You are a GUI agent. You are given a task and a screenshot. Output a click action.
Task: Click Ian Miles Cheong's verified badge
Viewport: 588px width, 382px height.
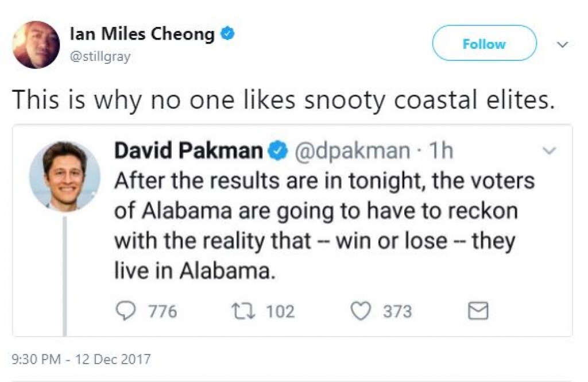point(228,34)
